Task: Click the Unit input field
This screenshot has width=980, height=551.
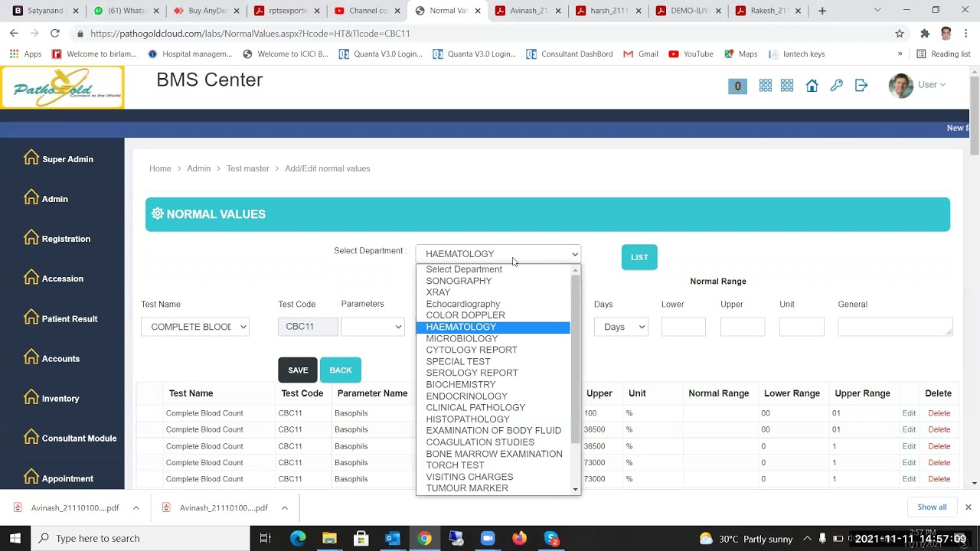Action: 802,327
